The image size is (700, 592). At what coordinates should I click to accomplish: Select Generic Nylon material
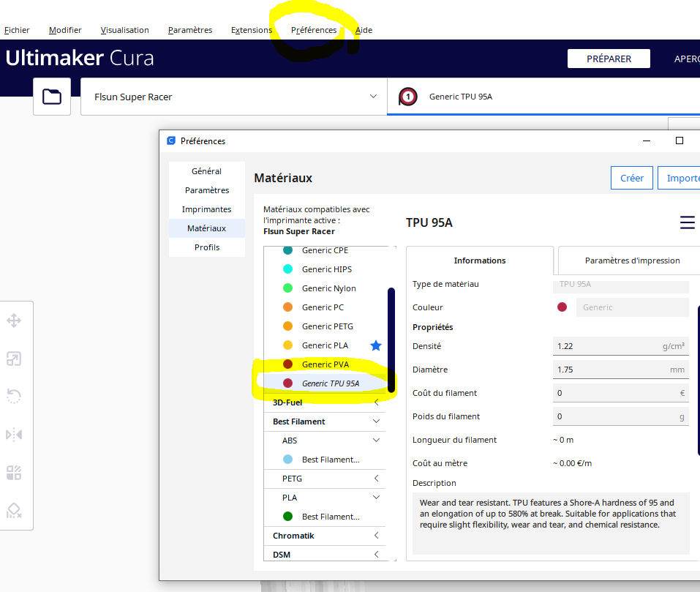click(325, 288)
